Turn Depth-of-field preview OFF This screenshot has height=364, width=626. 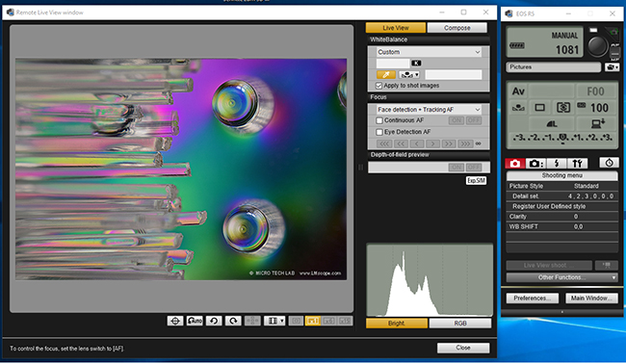pos(474,168)
